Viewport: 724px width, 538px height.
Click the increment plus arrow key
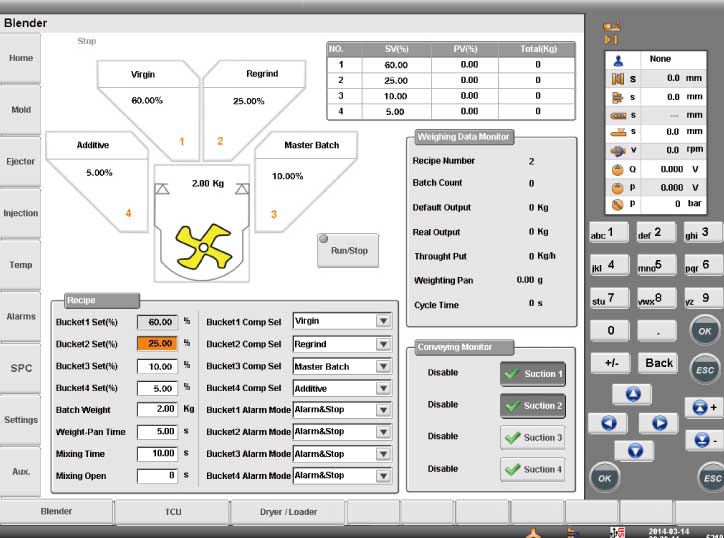[703, 407]
